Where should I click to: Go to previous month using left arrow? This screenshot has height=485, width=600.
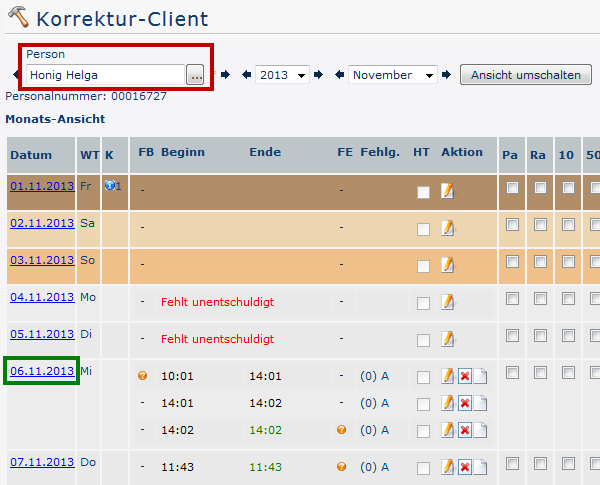(x=339, y=75)
